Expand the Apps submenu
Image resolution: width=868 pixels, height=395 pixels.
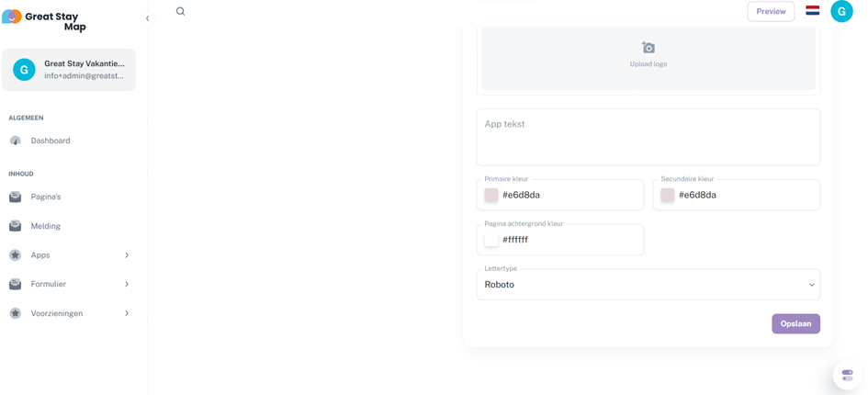[x=127, y=255]
